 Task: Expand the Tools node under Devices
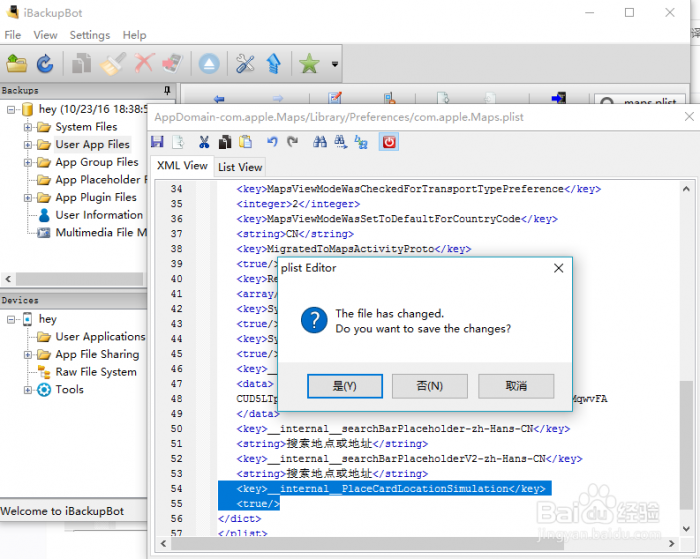pyautogui.click(x=28, y=390)
